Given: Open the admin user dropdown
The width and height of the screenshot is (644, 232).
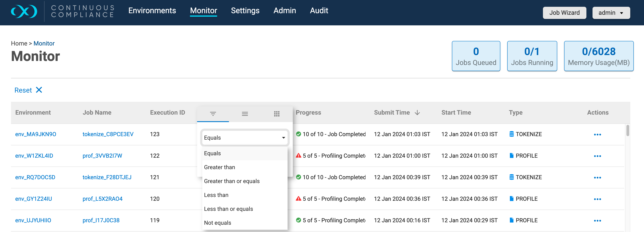Looking at the screenshot, I should click(x=611, y=13).
